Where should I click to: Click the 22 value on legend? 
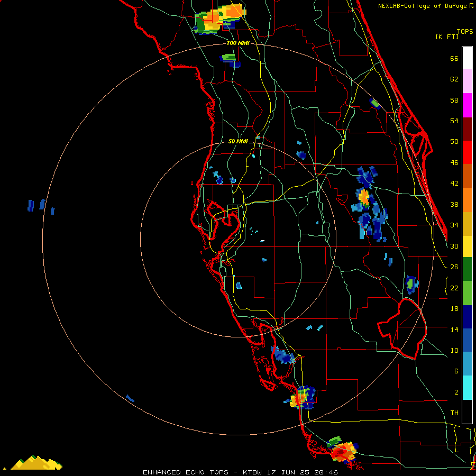454,288
